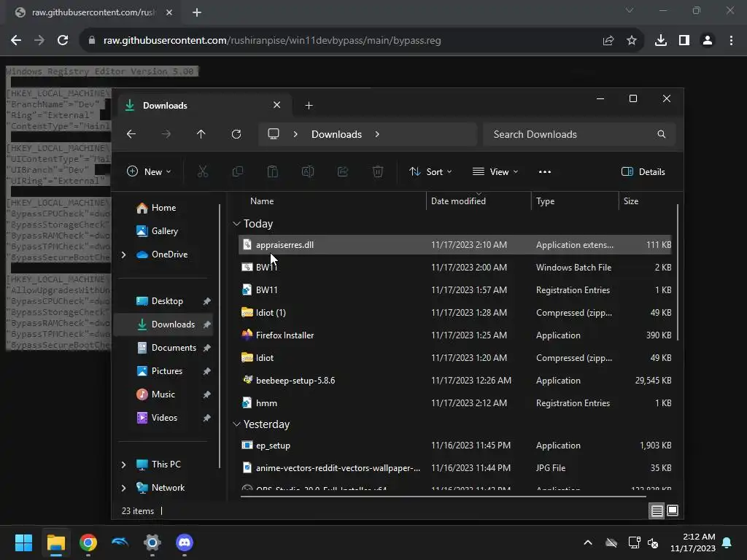Image resolution: width=747 pixels, height=560 pixels.
Task: Open Discord from the taskbar
Action: pyautogui.click(x=185, y=542)
